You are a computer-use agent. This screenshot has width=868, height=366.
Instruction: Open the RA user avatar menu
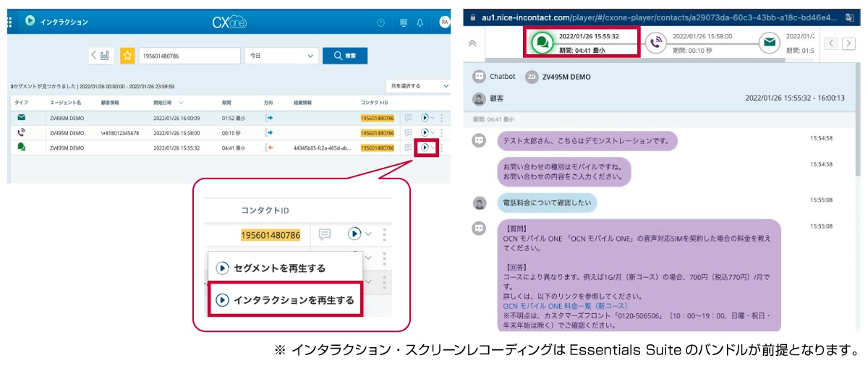[445, 22]
